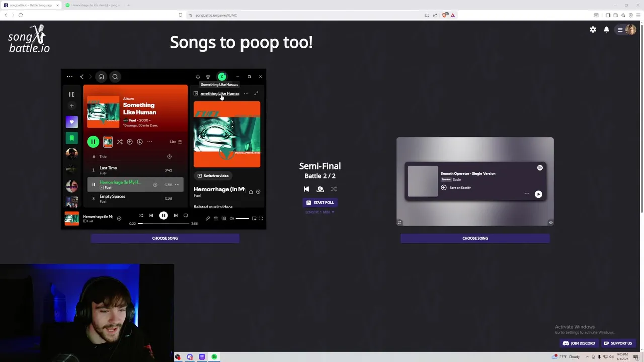Open the List view dropdown
Viewport: 644px width, 362px height.
[x=176, y=142]
